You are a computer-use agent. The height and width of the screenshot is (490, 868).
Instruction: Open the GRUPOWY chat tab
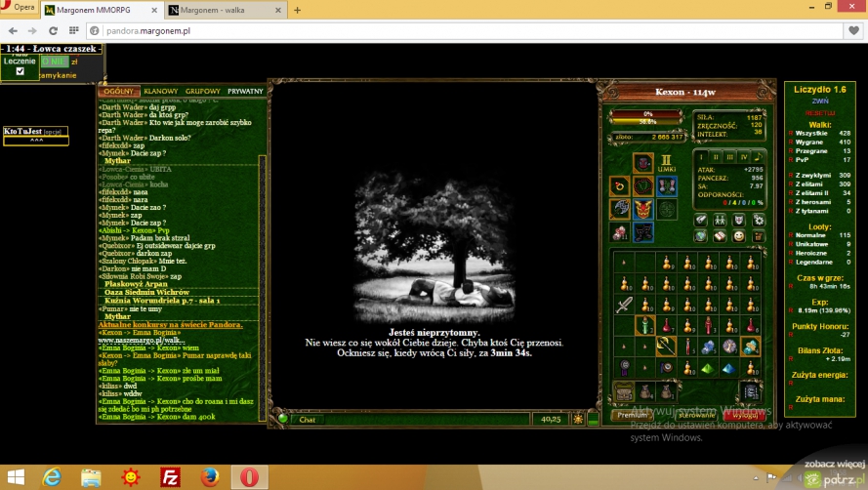202,91
